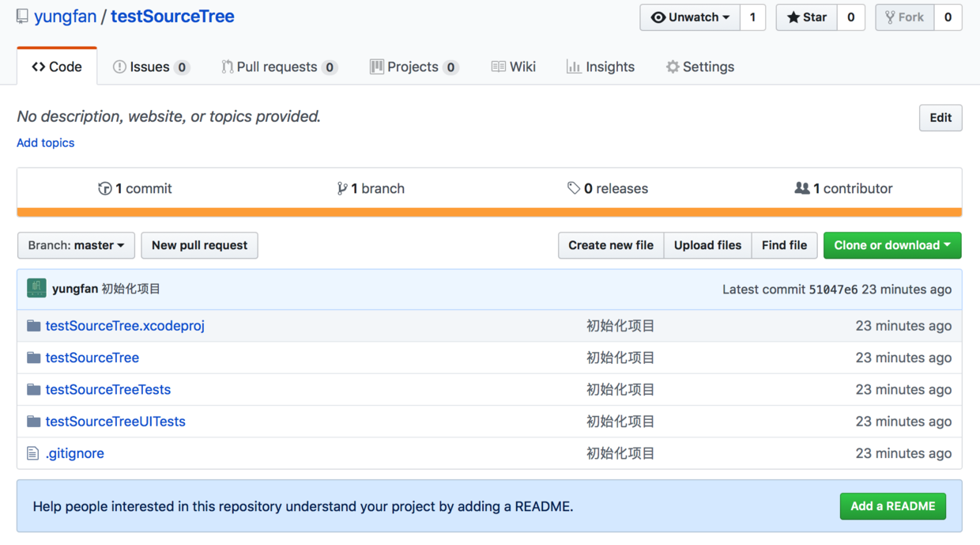Click the folder icon beside testSourceTreeUITests
The width and height of the screenshot is (980, 545).
pos(33,422)
